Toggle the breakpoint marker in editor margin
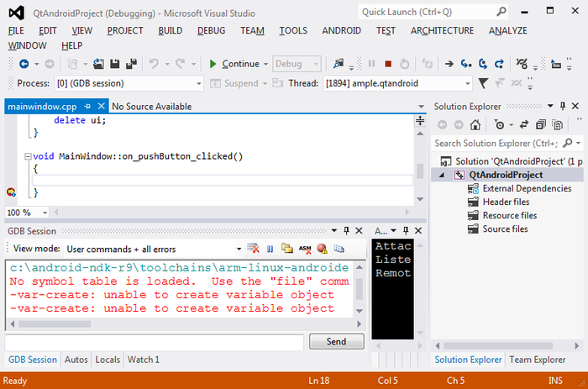Image resolution: width=588 pixels, height=389 pixels. 11,192
